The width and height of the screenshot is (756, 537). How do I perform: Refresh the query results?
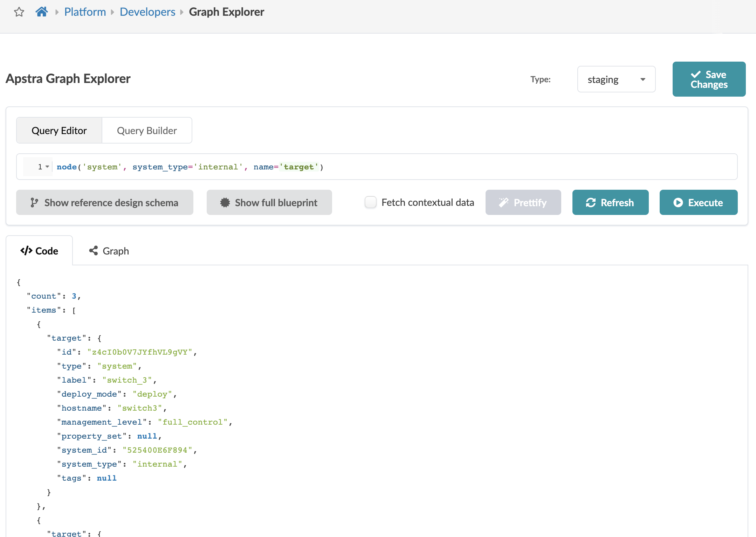(610, 202)
